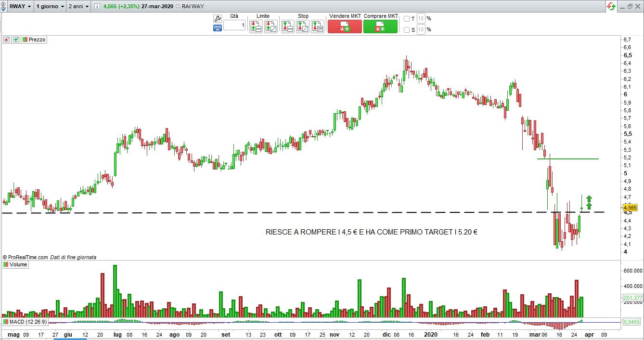The height and width of the screenshot is (340, 644).
Task: Open the 2 anni history range dropdown
Action: (x=79, y=7)
